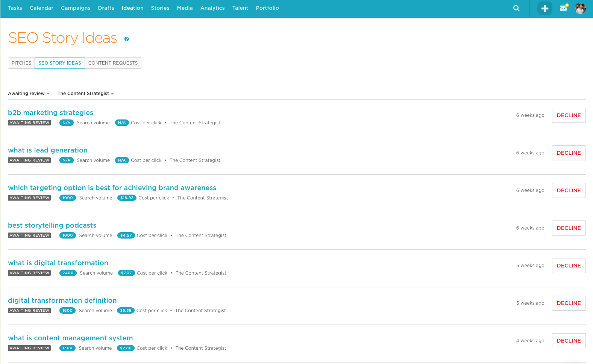
Task: Click the $18.92 cost per click badge
Action: point(127,198)
